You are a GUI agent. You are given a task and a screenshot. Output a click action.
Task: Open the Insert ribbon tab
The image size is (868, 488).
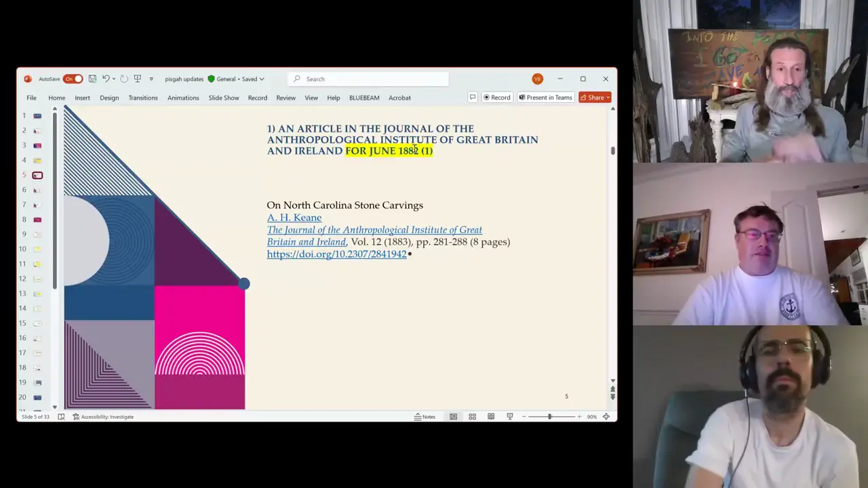[82, 98]
